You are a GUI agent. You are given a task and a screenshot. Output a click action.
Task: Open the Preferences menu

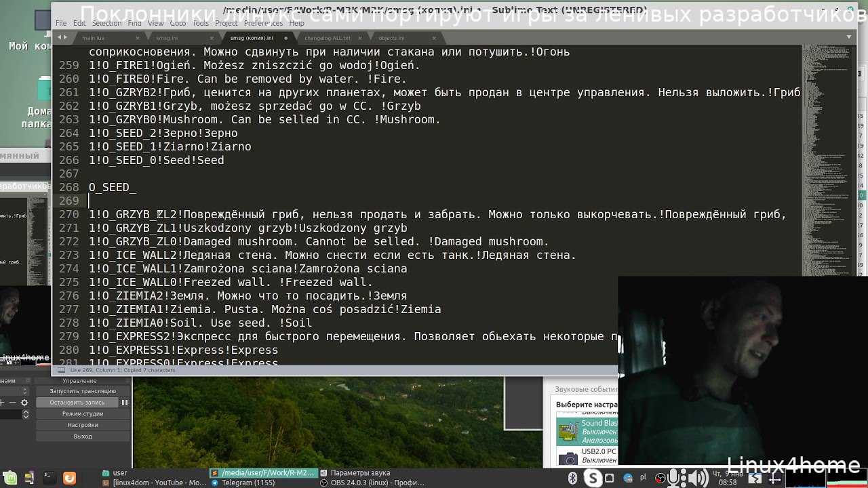pos(263,23)
